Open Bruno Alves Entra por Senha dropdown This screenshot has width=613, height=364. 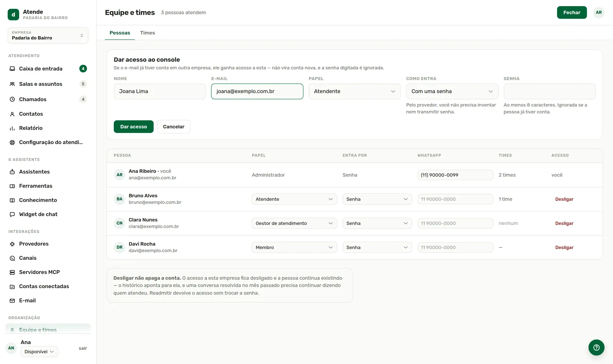[x=377, y=199]
